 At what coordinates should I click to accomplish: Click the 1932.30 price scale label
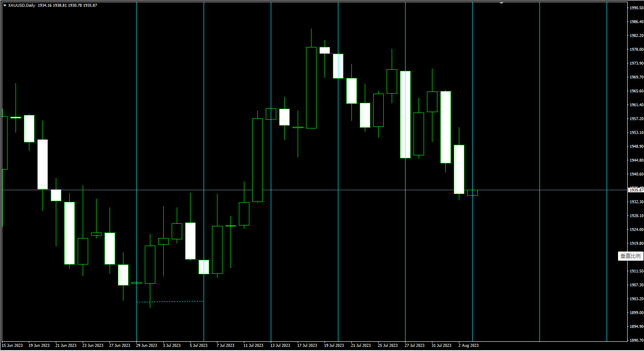[636, 202]
